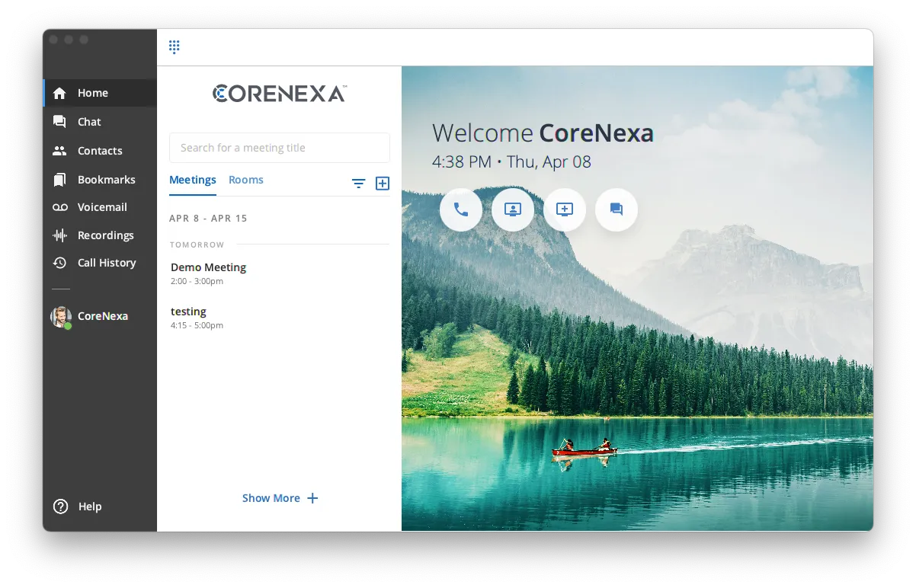
Task: Expand the meeting list with Show More
Action: [280, 497]
